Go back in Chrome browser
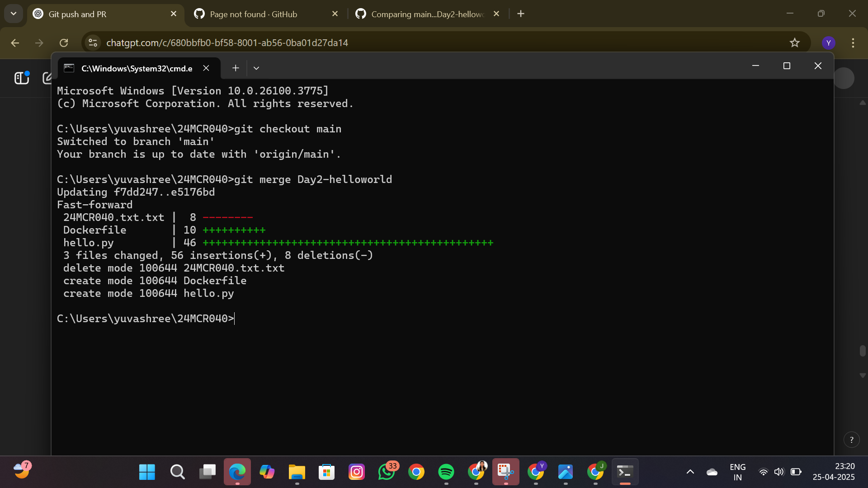The image size is (868, 488). [15, 42]
